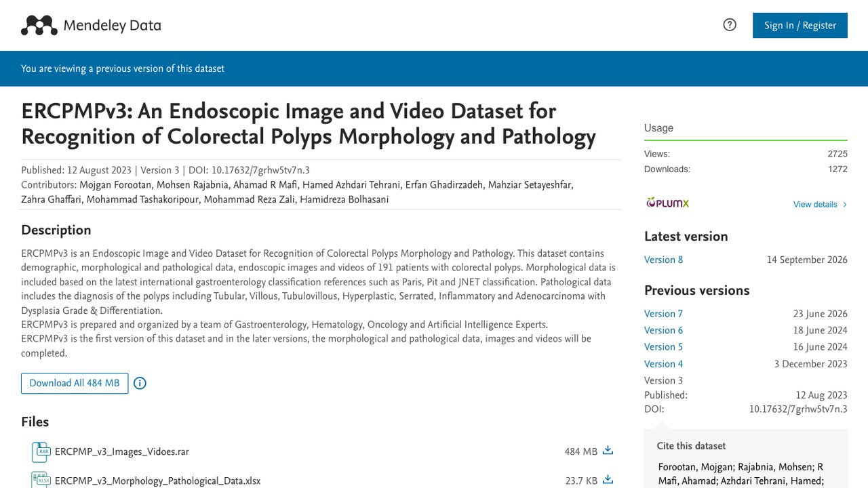Click the Views count 2725

pos(837,154)
